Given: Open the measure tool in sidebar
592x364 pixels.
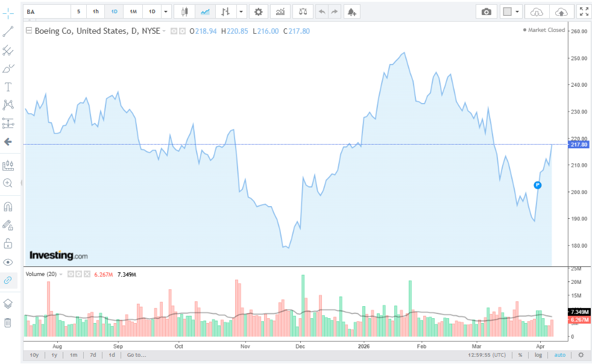Looking at the screenshot, I should pyautogui.click(x=8, y=165).
